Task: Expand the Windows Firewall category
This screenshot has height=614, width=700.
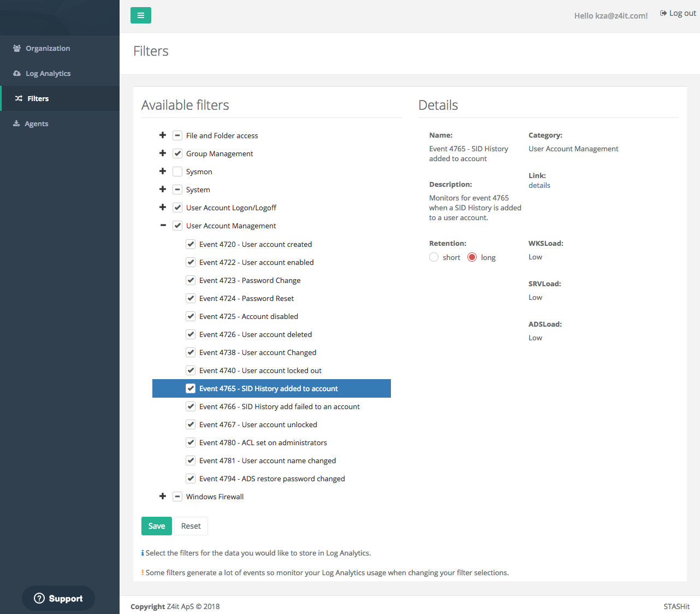Action: click(163, 497)
